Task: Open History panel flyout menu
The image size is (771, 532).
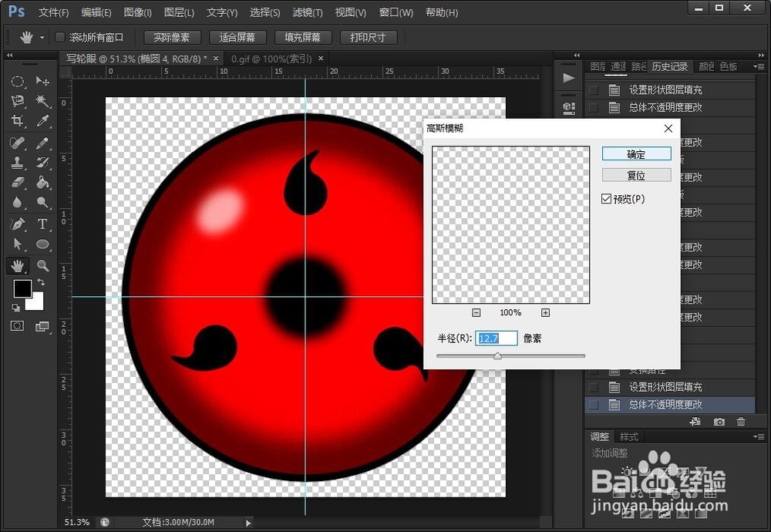Action: (759, 66)
